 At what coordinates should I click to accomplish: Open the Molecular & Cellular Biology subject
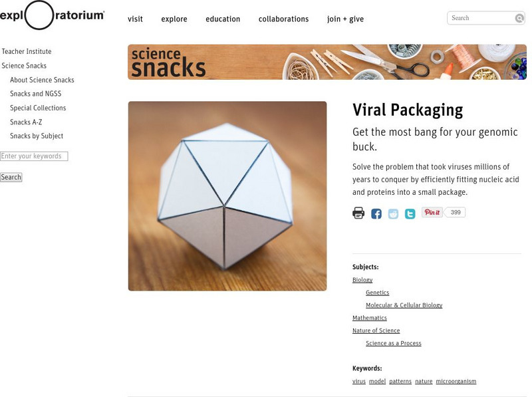[x=404, y=305]
